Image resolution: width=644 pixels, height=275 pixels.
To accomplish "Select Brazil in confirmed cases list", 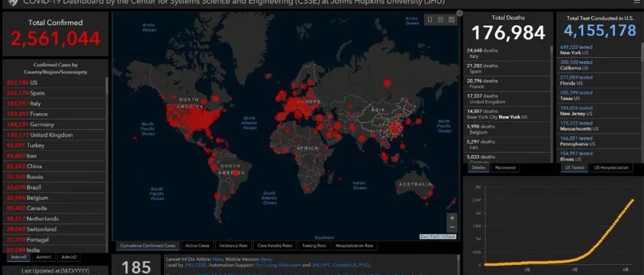I will (x=54, y=187).
